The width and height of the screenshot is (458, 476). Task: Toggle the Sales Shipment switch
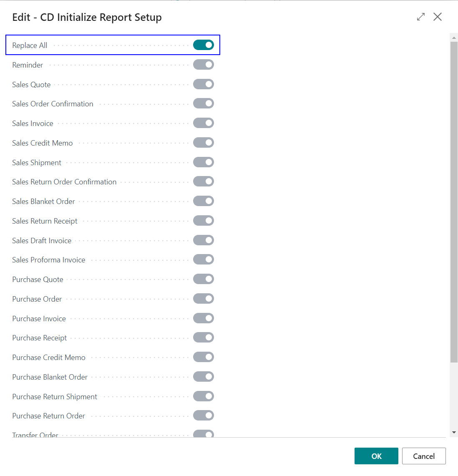point(204,162)
